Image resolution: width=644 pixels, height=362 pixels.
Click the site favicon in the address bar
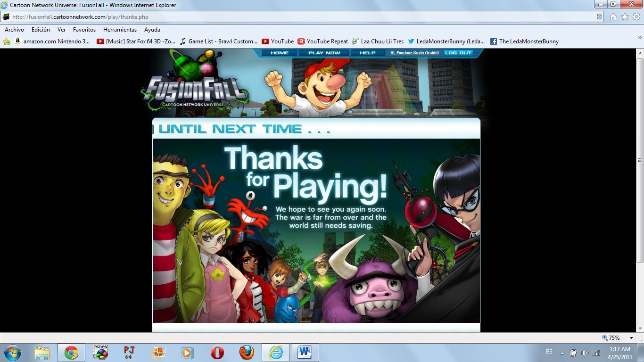pos(6,16)
